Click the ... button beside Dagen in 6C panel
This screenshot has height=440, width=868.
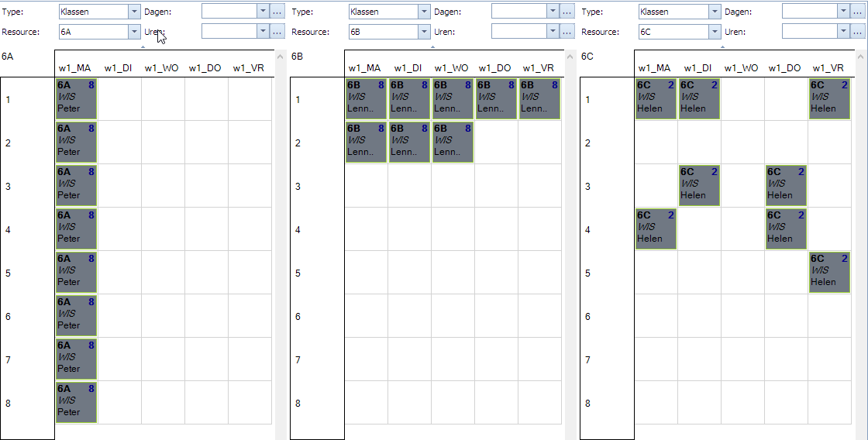857,12
